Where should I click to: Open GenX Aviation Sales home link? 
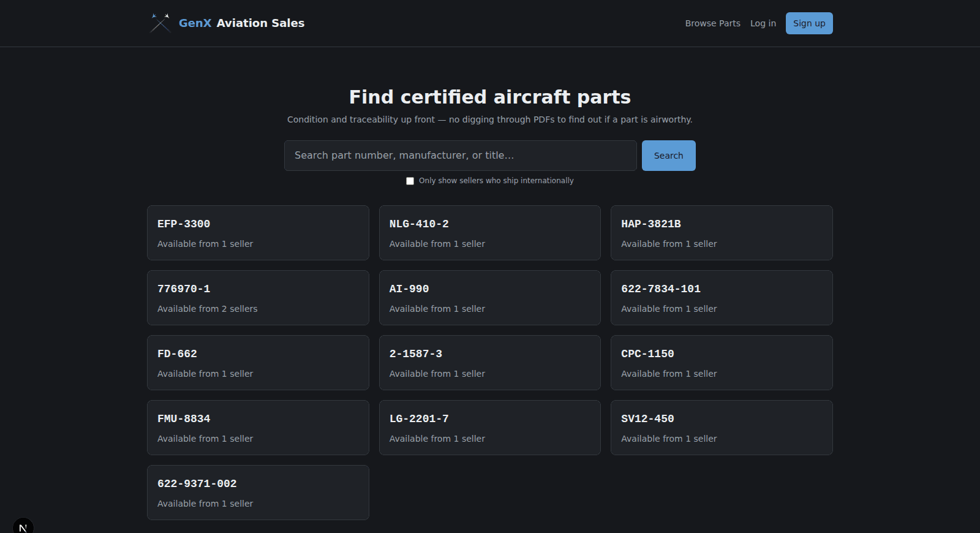[x=227, y=23]
